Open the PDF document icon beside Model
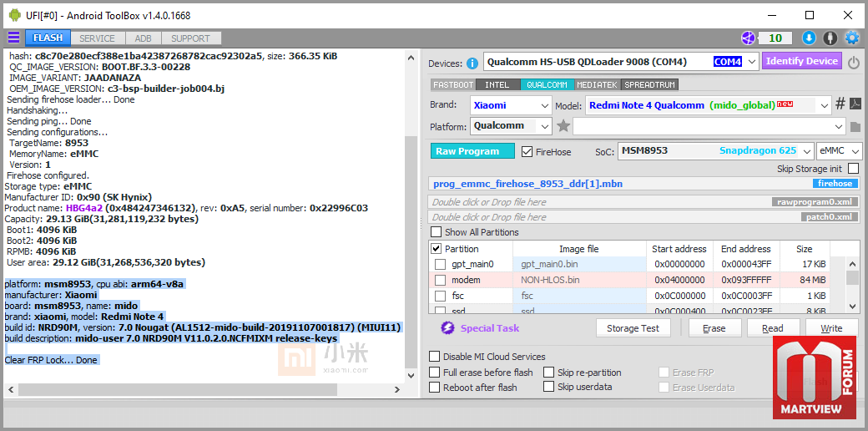The height and width of the screenshot is (431, 868). [x=855, y=104]
